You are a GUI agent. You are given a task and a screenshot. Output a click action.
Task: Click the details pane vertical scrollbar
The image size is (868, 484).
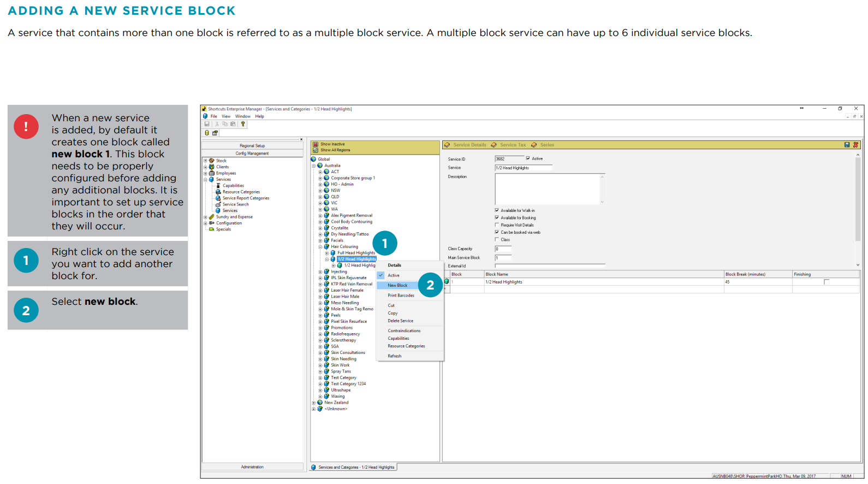pyautogui.click(x=858, y=210)
